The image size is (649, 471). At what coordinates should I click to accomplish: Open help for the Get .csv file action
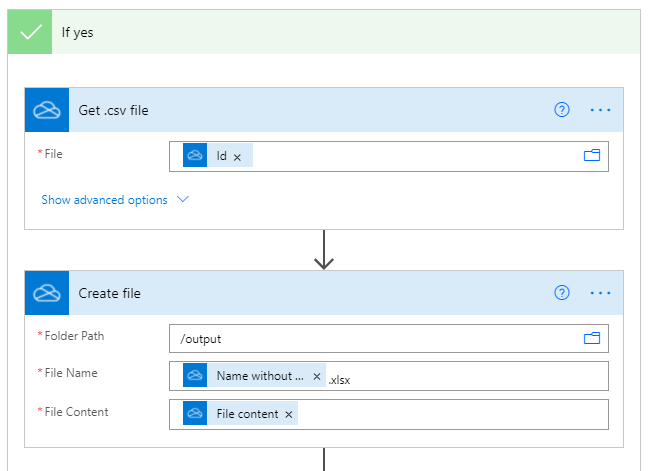(562, 110)
